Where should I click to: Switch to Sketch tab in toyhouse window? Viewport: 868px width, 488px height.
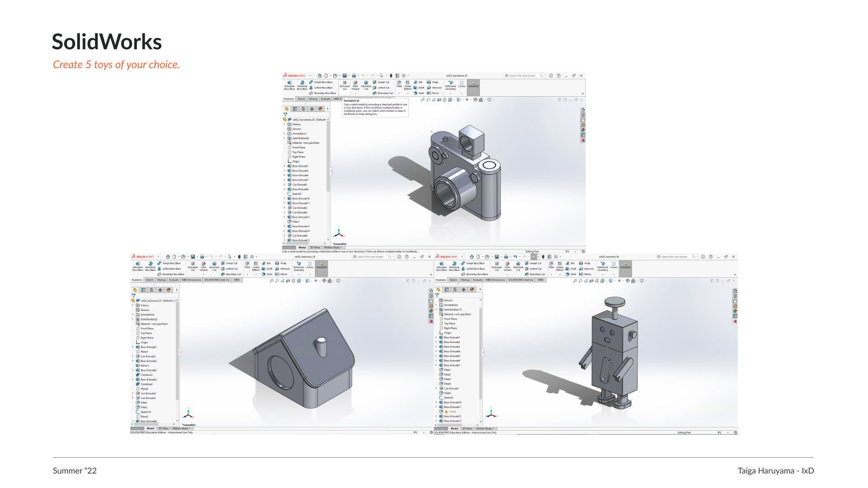pos(149,280)
